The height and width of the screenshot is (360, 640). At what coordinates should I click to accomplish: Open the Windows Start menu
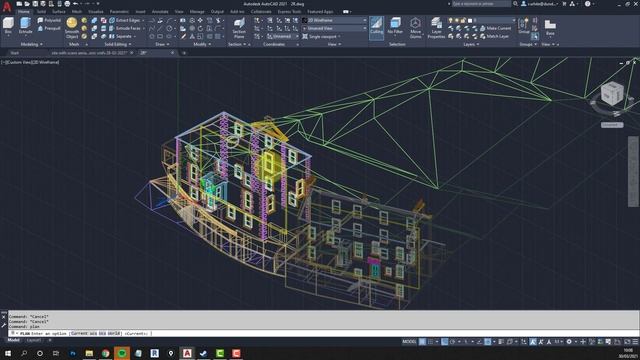pos(7,353)
